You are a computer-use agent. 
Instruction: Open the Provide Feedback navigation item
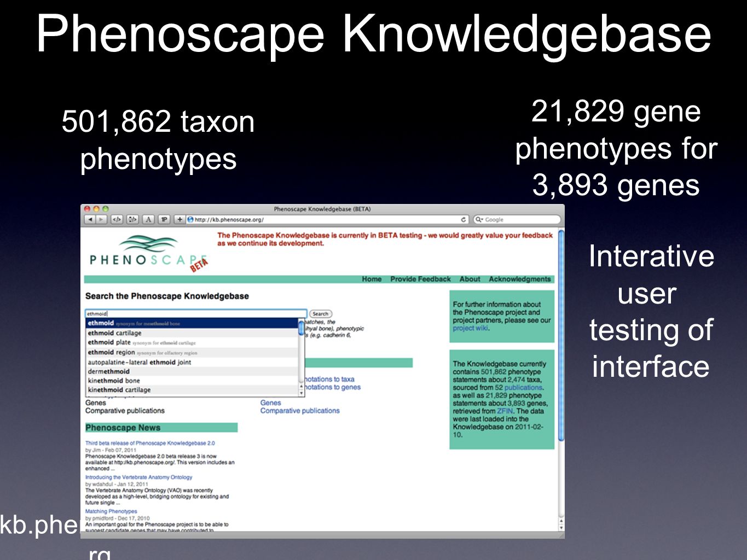coord(420,279)
